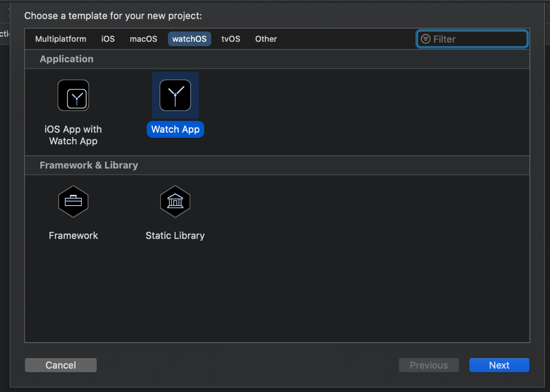
Task: Click the Next button
Action: click(499, 365)
